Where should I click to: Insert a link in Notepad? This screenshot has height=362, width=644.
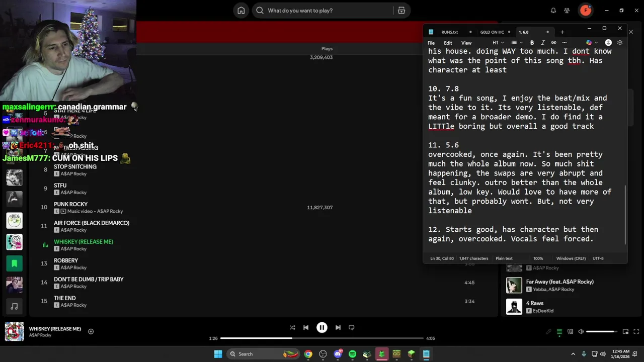554,43
